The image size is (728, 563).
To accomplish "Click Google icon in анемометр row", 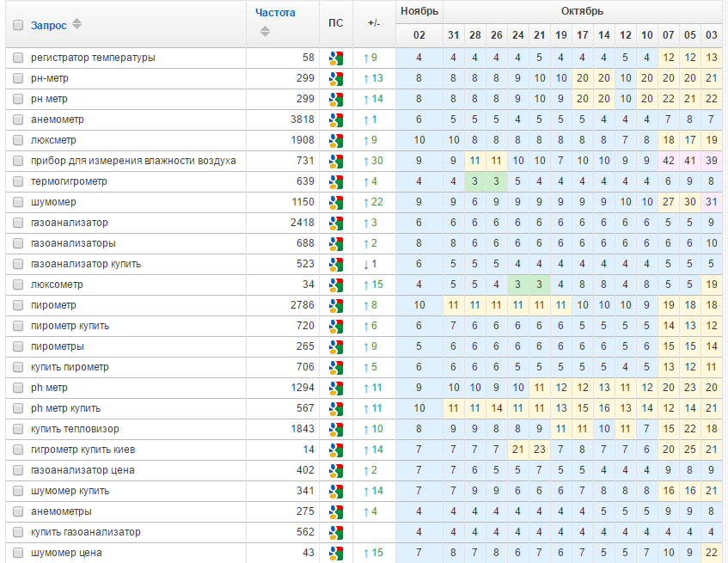I will (336, 119).
